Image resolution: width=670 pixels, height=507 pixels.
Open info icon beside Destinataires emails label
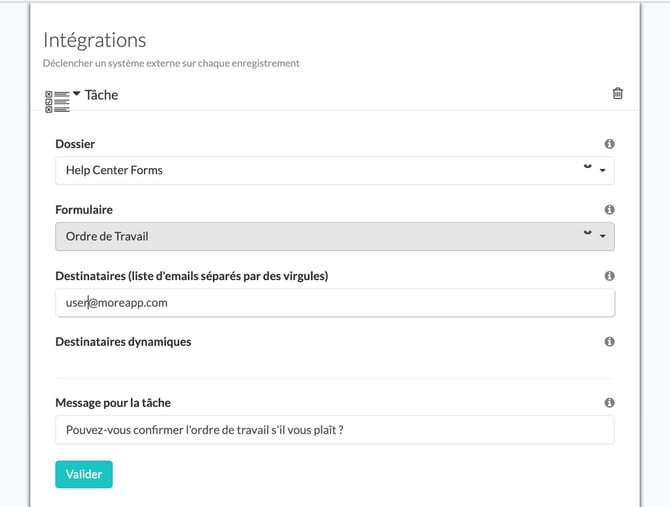[x=609, y=276]
